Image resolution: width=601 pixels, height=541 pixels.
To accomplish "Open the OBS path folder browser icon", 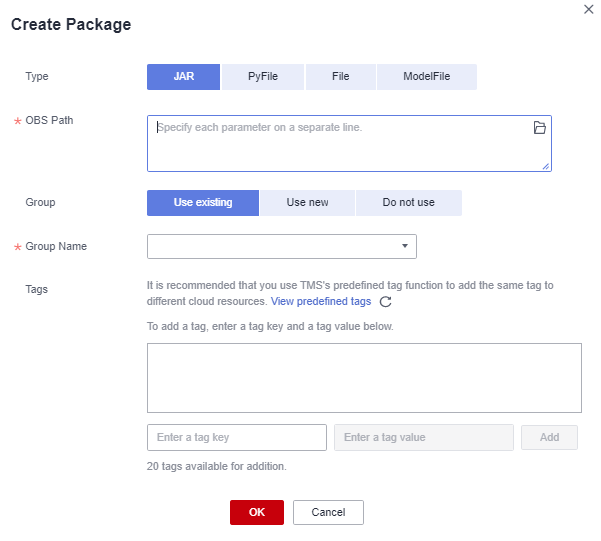I will pyautogui.click(x=539, y=128).
